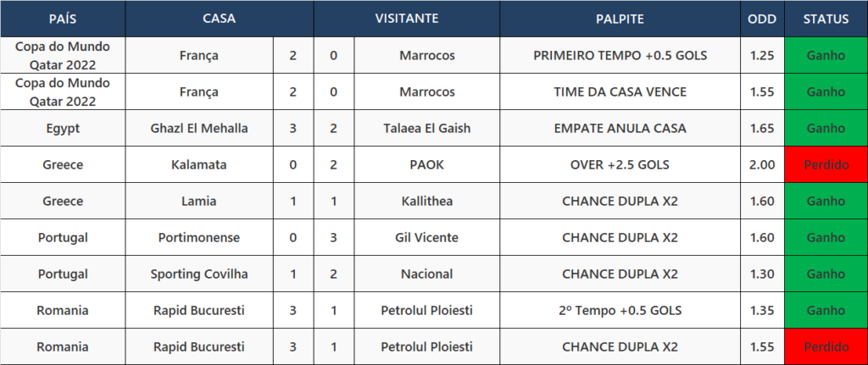Click the PAÍS column header
Viewport: 868px width, 365px height.
(63, 19)
